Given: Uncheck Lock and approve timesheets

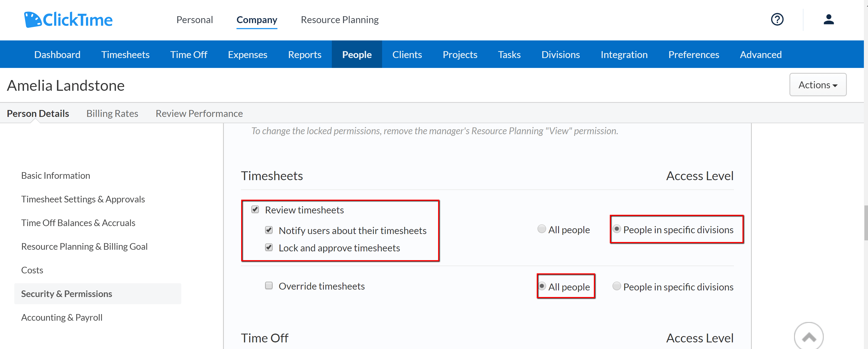Looking at the screenshot, I should click(269, 248).
